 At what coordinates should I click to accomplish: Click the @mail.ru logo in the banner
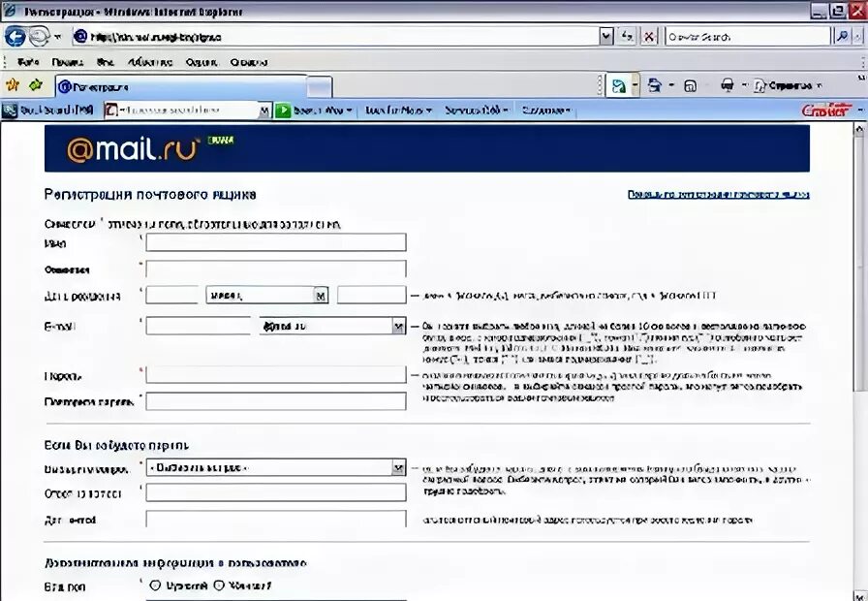(133, 148)
